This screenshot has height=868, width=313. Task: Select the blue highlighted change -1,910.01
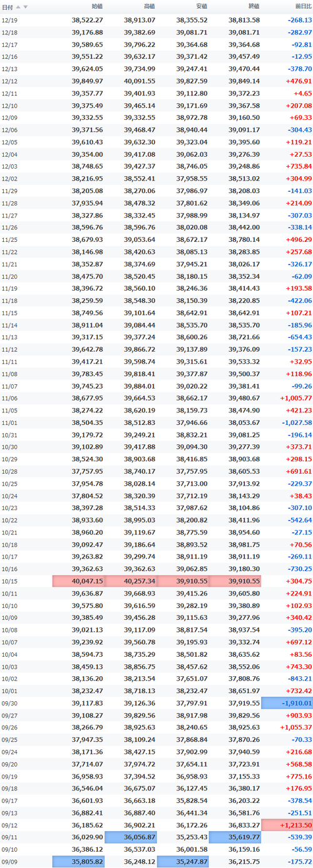click(287, 703)
